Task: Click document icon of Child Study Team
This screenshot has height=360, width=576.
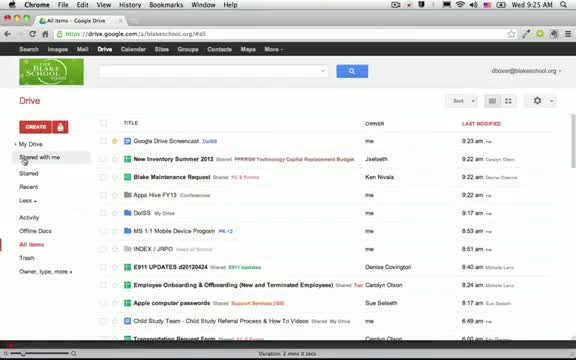Action: tap(127, 321)
